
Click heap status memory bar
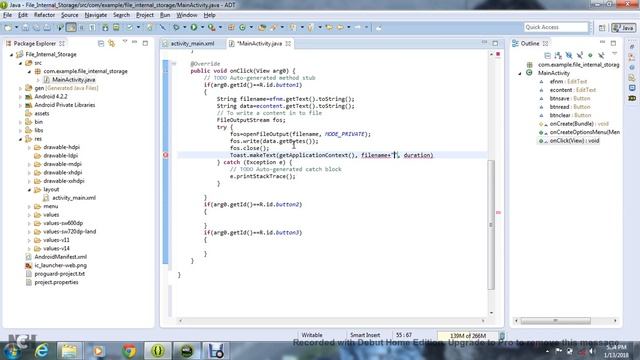pyautogui.click(x=468, y=336)
